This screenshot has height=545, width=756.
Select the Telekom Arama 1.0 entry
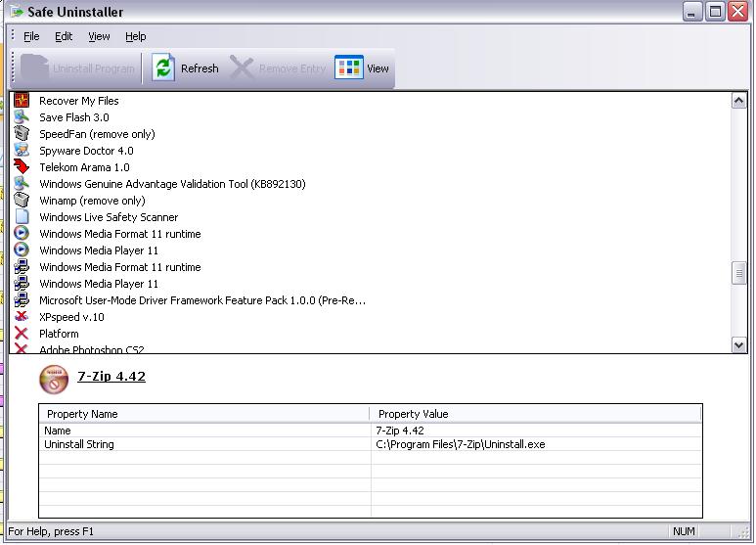[x=84, y=167]
